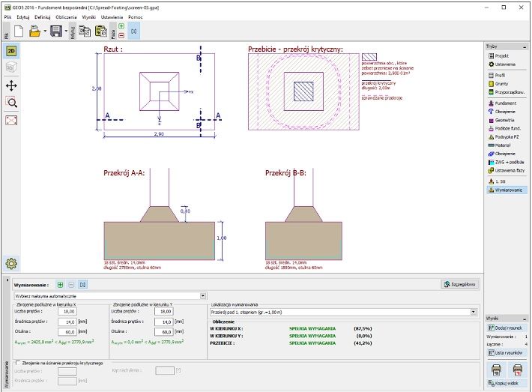Open the Podłoże fund. mode
This screenshot has width=532, height=392.
(507, 128)
